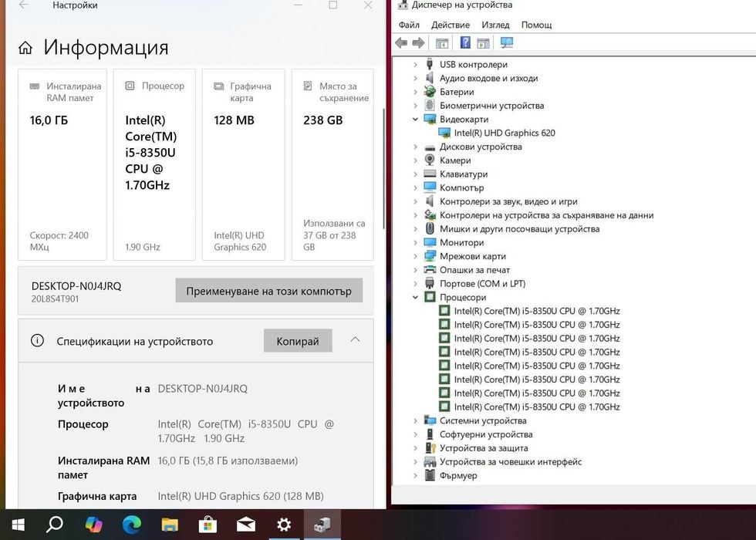Select Контролери за звук, видео и игри

pos(508,201)
